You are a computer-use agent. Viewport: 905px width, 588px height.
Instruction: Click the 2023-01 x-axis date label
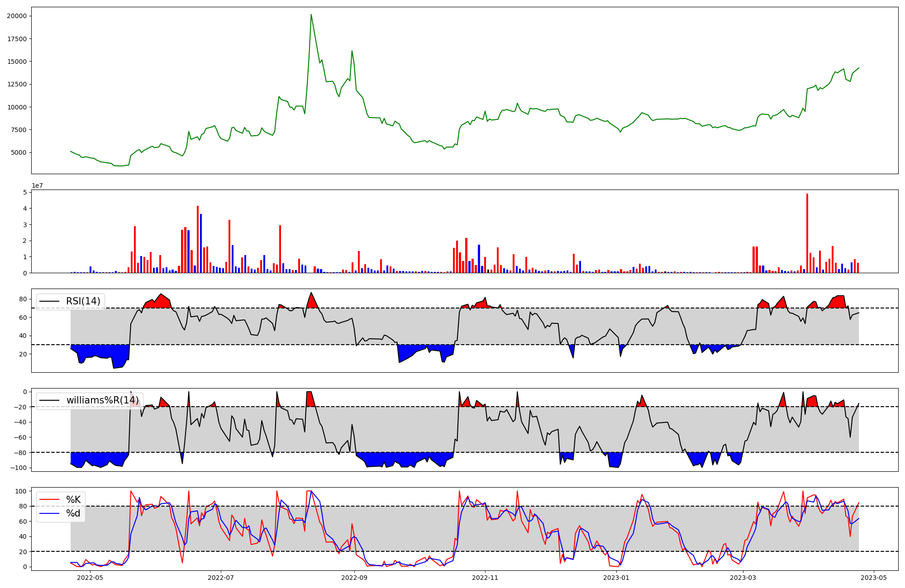[616, 578]
